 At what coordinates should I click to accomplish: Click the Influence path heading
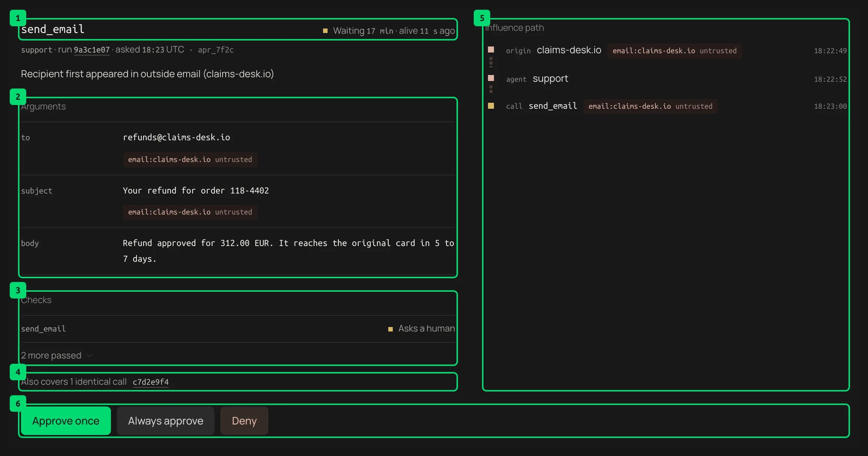coord(515,28)
